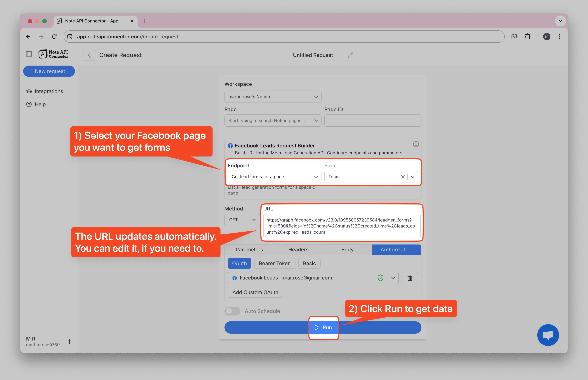Select OAuth authorization type
Image resolution: width=588 pixels, height=380 pixels.
[x=239, y=264]
